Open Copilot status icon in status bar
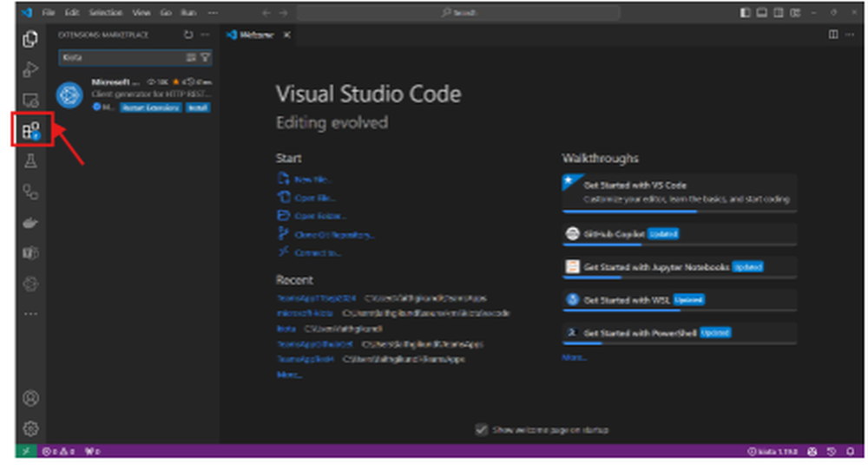 coord(812,452)
